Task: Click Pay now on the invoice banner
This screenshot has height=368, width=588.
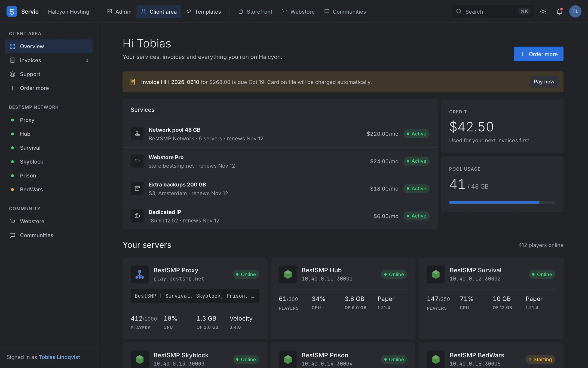Action: 544,82
